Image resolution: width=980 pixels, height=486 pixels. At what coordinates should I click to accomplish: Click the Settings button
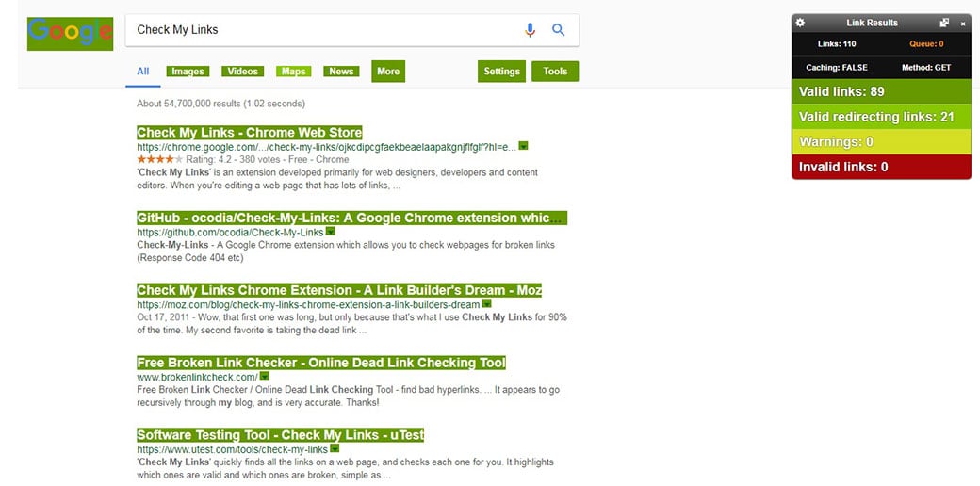[x=501, y=72]
